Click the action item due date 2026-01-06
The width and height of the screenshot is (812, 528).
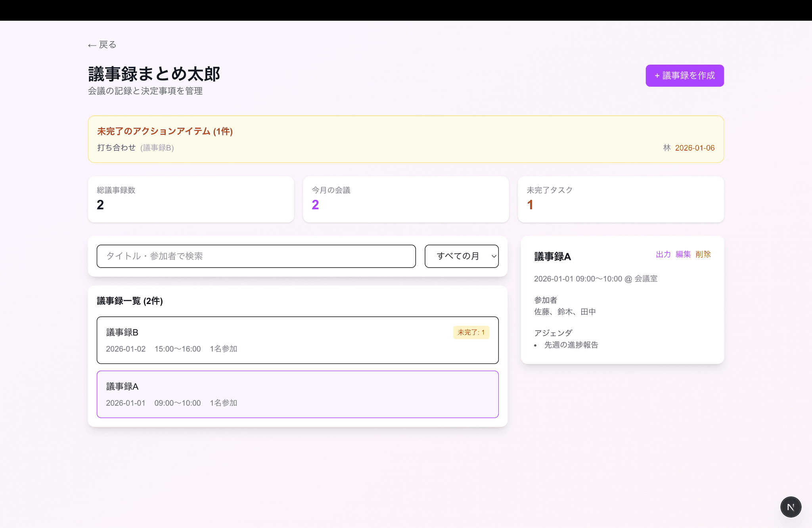pyautogui.click(x=695, y=148)
